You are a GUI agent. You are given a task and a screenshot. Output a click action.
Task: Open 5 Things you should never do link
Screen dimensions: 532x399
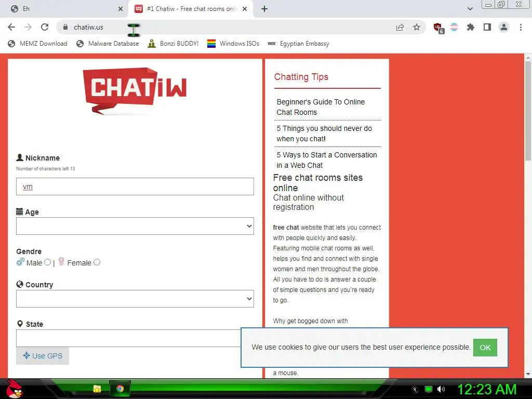click(x=324, y=134)
